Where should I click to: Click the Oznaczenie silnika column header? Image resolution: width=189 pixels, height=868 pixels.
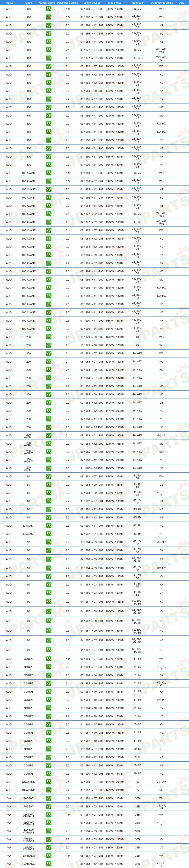coord(162,2)
